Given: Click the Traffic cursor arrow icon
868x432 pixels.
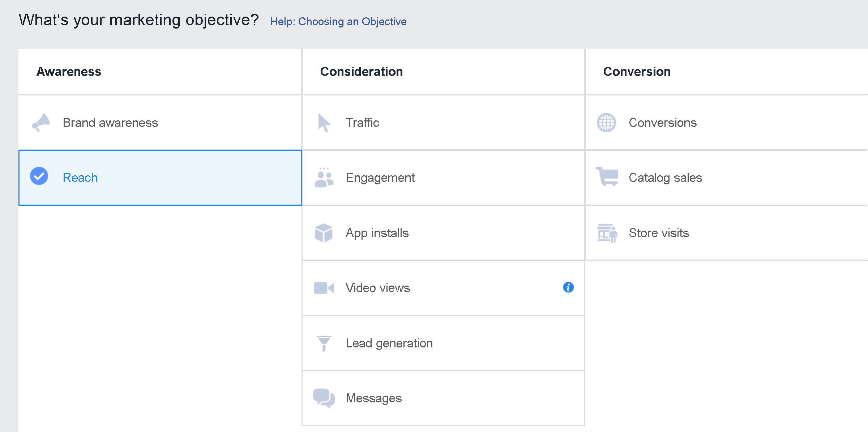Looking at the screenshot, I should point(324,123).
